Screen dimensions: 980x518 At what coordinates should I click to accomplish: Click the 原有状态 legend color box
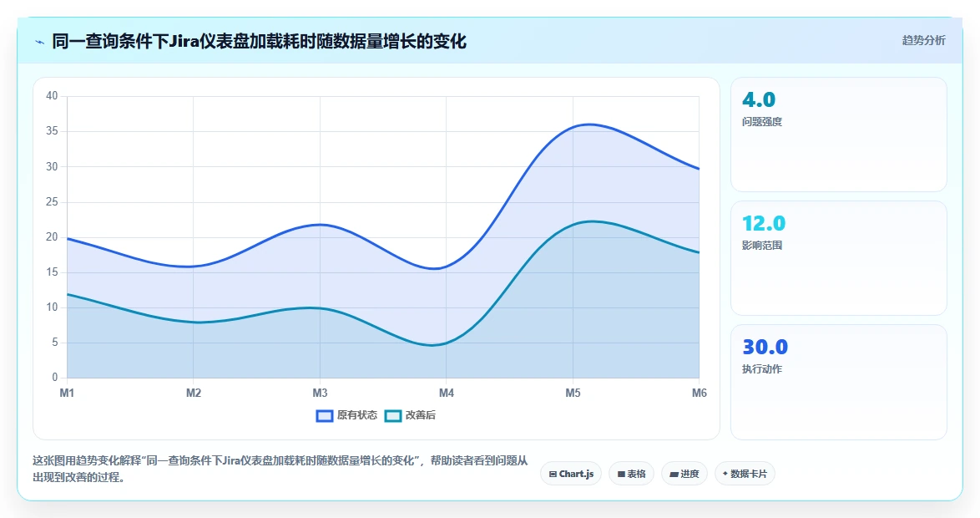coord(325,416)
